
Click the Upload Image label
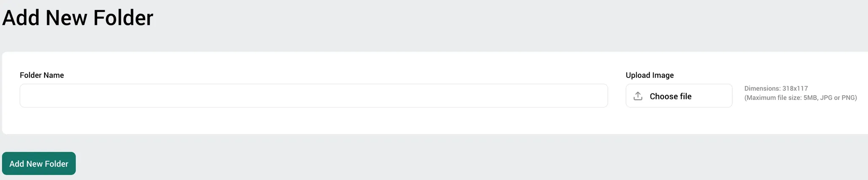point(650,75)
